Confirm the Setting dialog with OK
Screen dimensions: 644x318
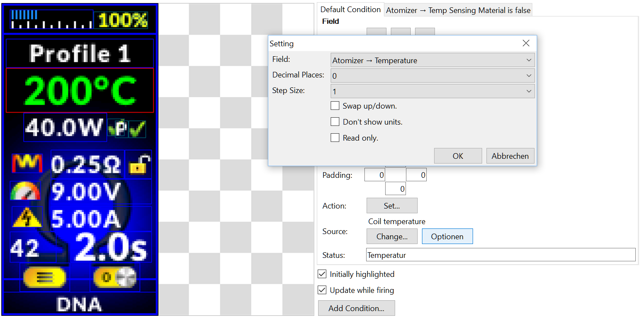click(x=458, y=156)
